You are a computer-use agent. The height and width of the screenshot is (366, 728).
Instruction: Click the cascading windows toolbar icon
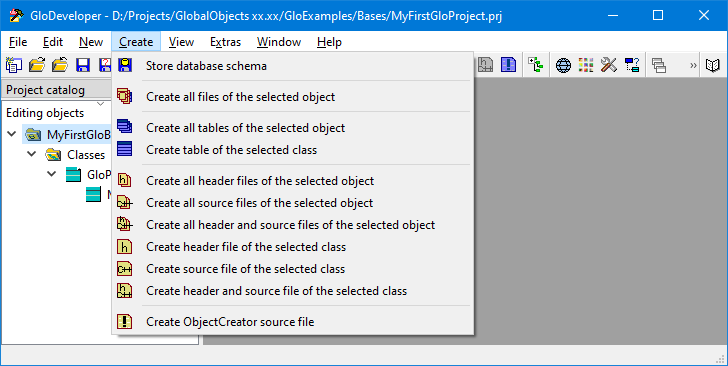click(659, 65)
